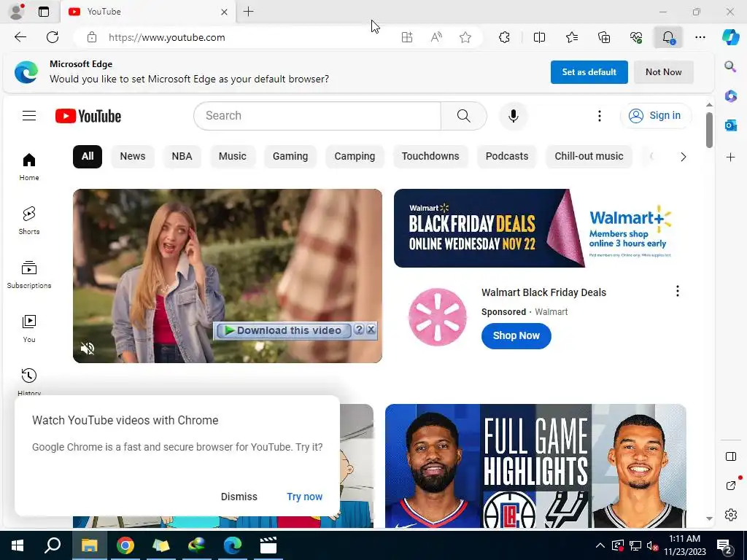Click Not Now on the Edge prompt
Viewport: 747px width, 560px height.
663,72
